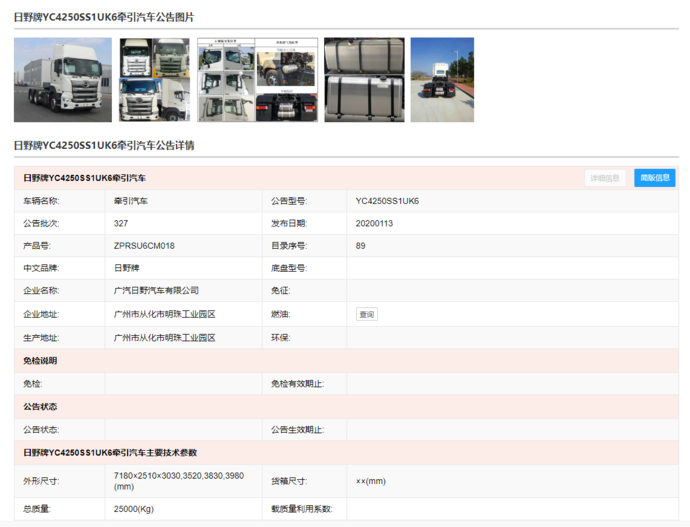Click the 载质量利用系数 label

(301, 509)
